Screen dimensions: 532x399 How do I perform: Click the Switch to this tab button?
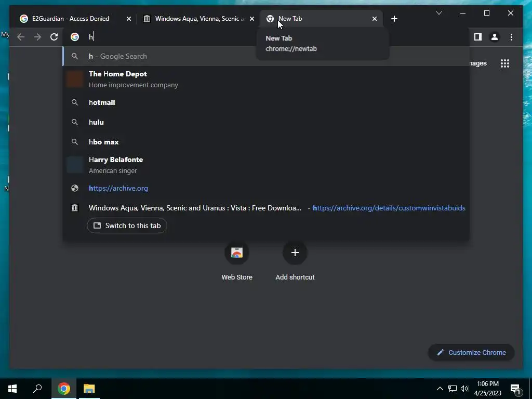127,225
